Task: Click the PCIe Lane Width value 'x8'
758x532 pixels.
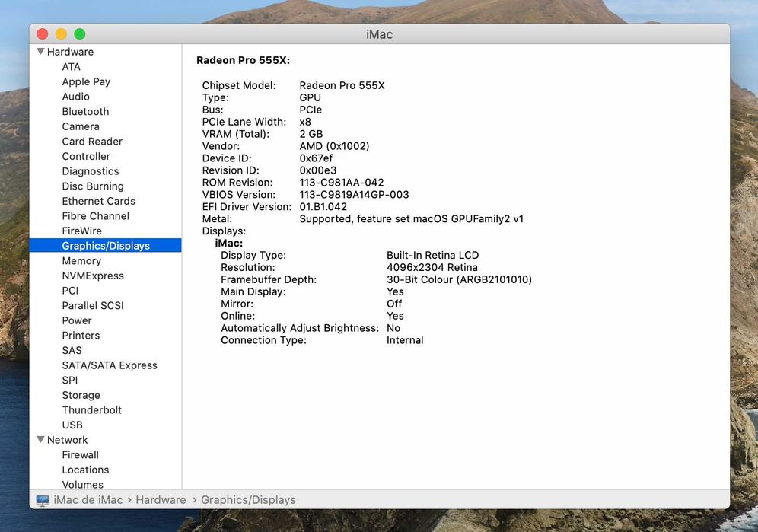Action: click(305, 122)
